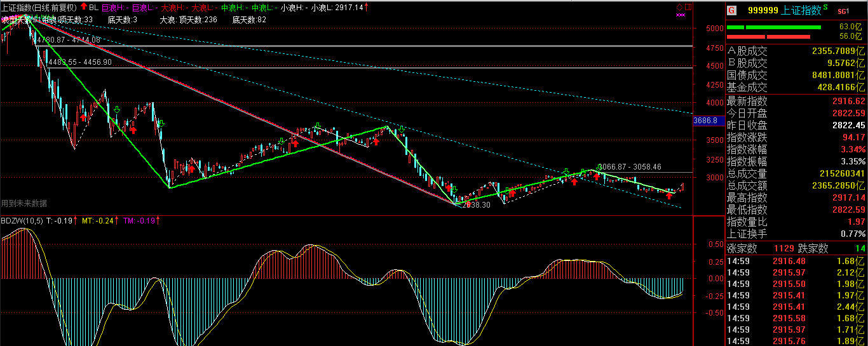Click the 5000 level on the price axis
868x346 pixels.
click(714, 29)
